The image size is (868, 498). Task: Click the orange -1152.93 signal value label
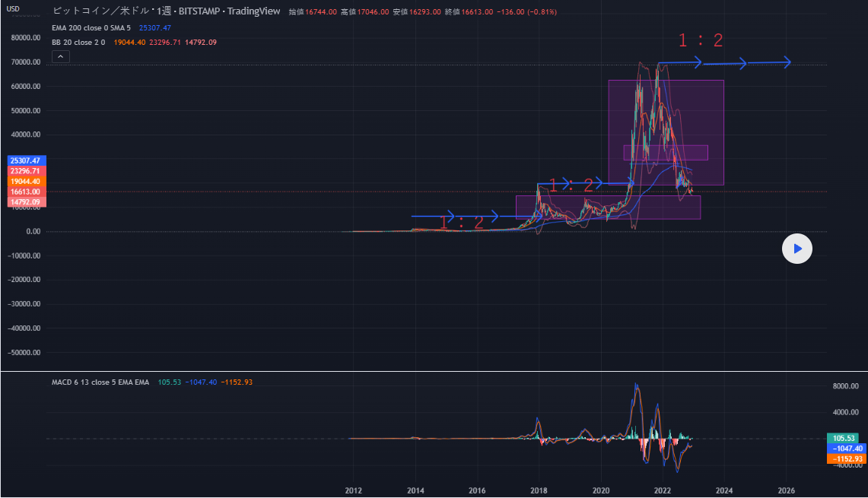846,459
